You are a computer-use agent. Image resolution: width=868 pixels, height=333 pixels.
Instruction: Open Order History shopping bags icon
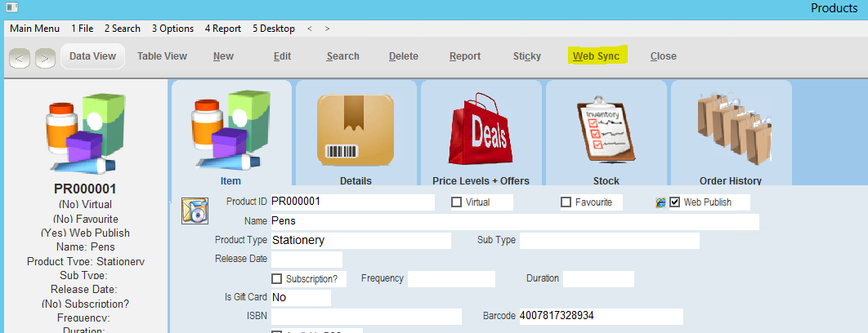(730, 131)
